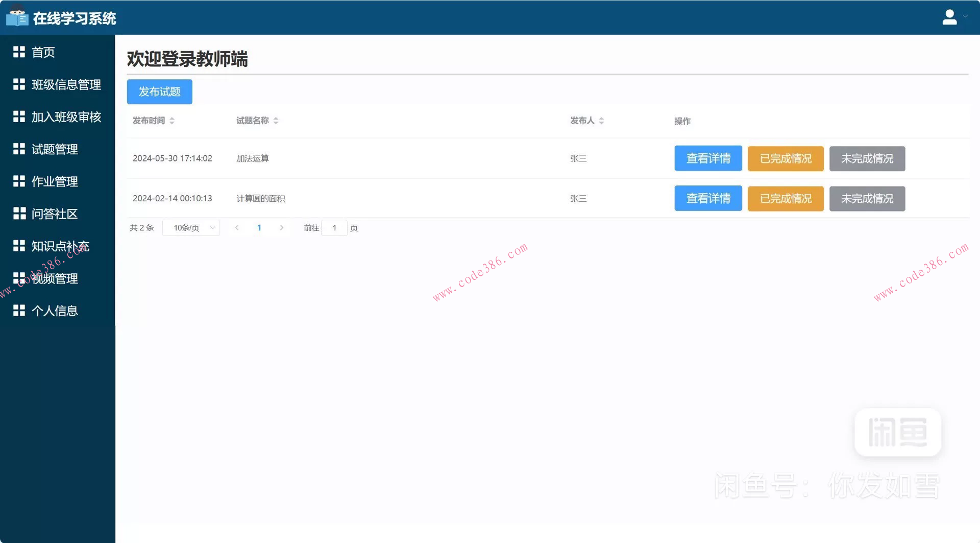Click the user avatar icon top right

coord(949,16)
